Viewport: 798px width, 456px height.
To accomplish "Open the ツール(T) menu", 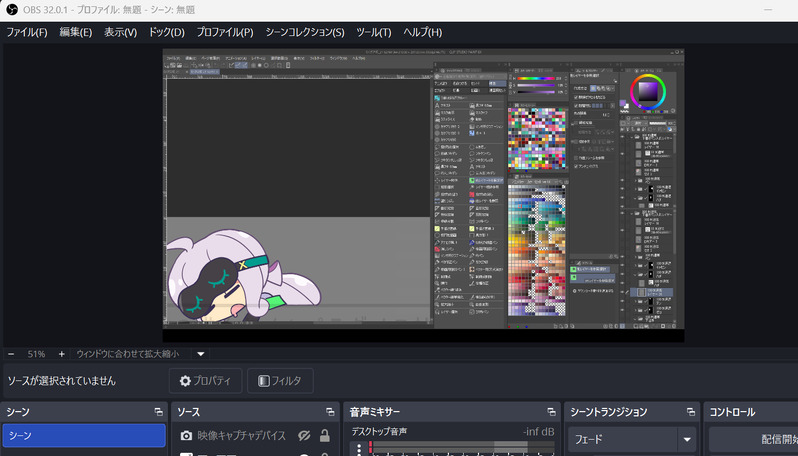I will click(374, 32).
